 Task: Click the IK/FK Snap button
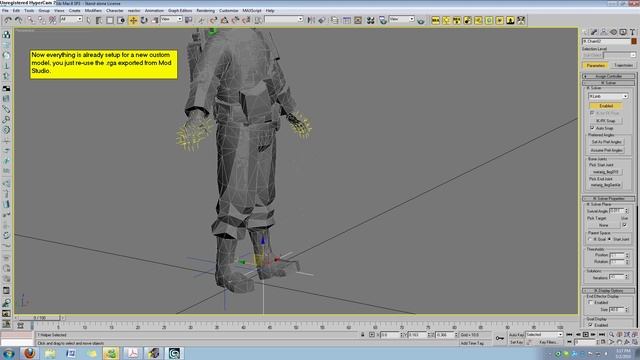tap(606, 121)
